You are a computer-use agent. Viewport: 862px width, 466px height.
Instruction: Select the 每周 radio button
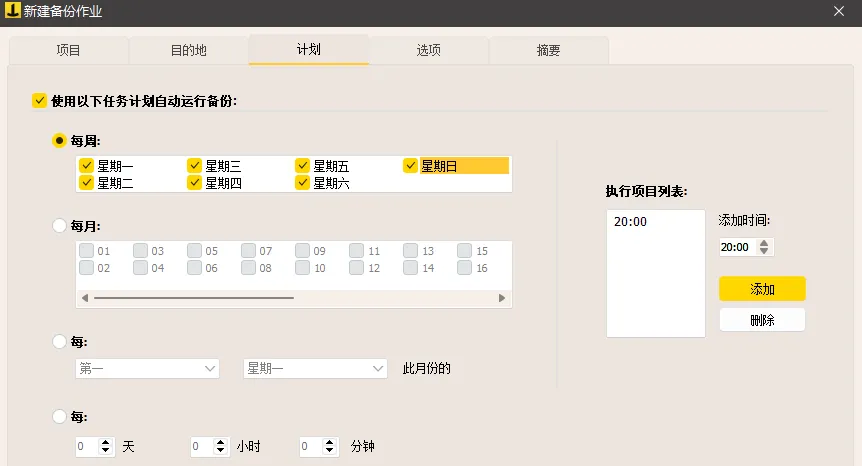pyautogui.click(x=59, y=141)
